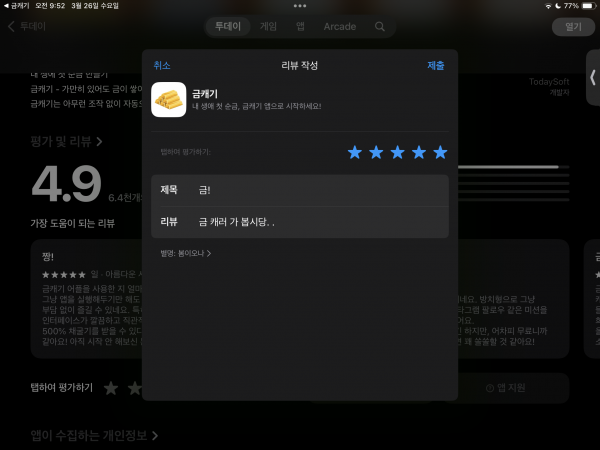Tap the 4.9 rating score

coord(67,184)
